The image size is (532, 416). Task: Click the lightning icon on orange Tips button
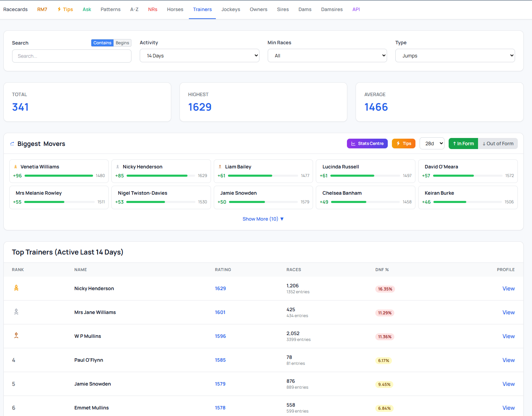point(398,144)
